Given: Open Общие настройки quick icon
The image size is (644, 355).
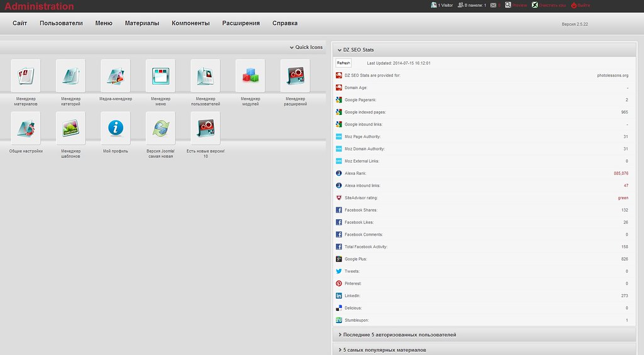Looking at the screenshot, I should coord(26,129).
